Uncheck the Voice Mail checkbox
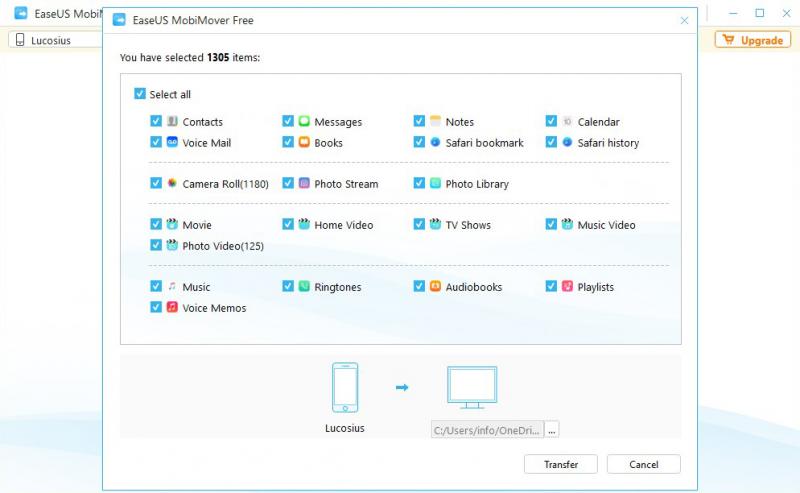 pos(156,142)
